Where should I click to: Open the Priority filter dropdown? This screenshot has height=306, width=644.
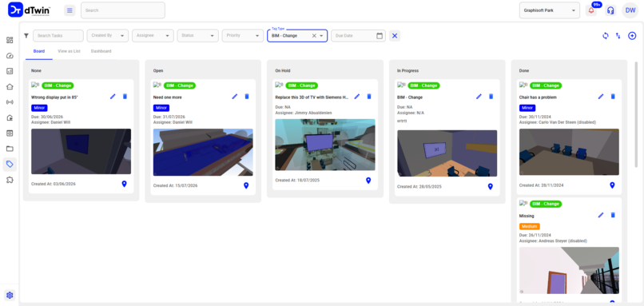[x=243, y=36]
